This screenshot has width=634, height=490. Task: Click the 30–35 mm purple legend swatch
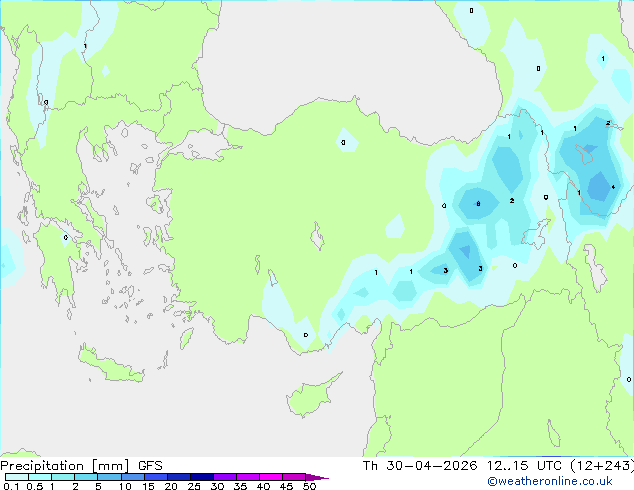(225, 477)
